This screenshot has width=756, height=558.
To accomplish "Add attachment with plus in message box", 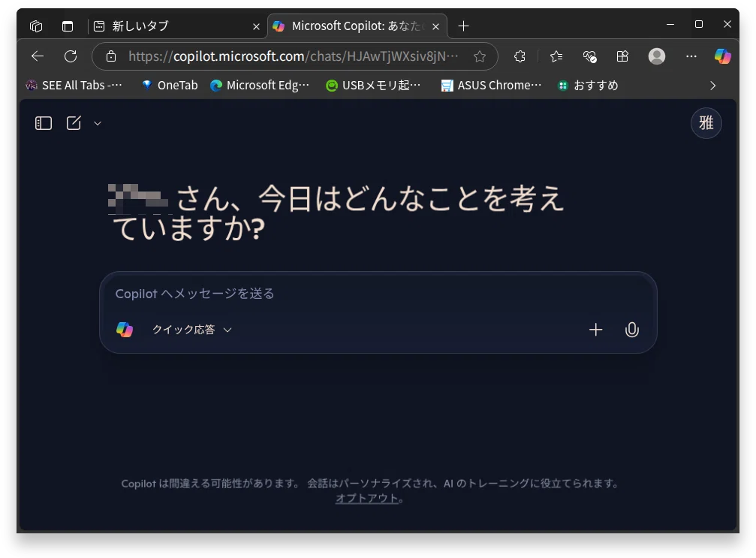I will 596,330.
